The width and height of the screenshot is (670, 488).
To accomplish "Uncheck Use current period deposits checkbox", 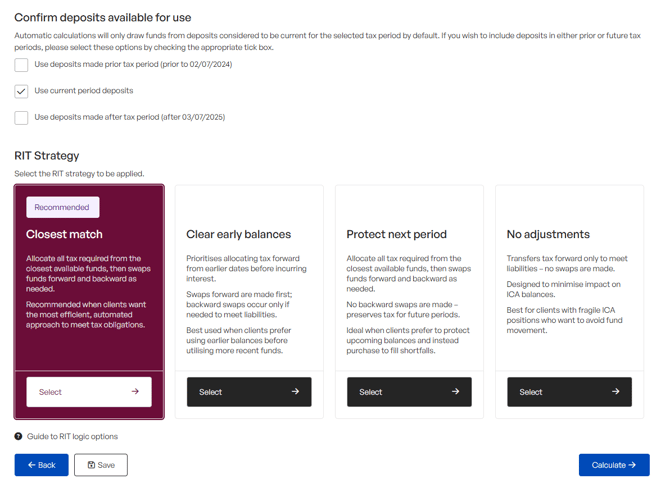I will tap(21, 91).
